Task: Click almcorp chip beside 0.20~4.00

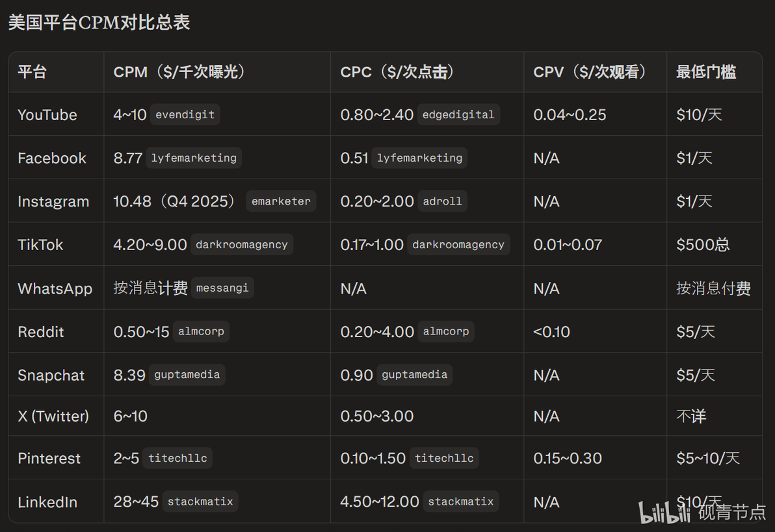Action: [446, 331]
